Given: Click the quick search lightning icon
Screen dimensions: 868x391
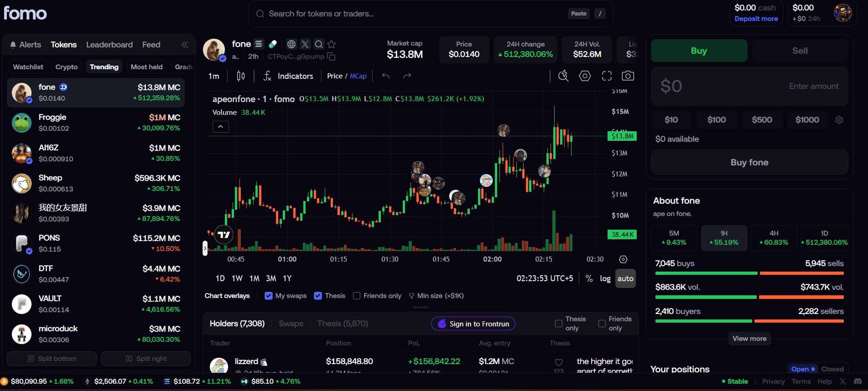Looking at the screenshot, I should click(563, 76).
